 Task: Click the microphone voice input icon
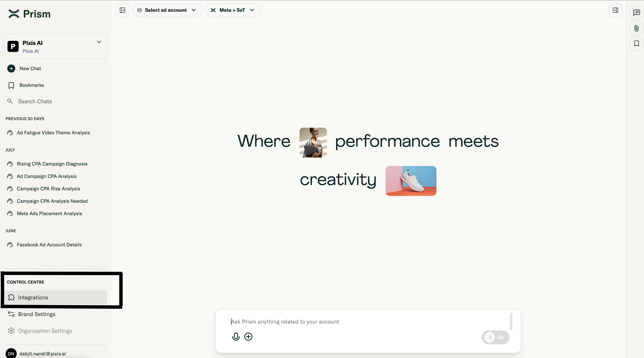coord(236,337)
